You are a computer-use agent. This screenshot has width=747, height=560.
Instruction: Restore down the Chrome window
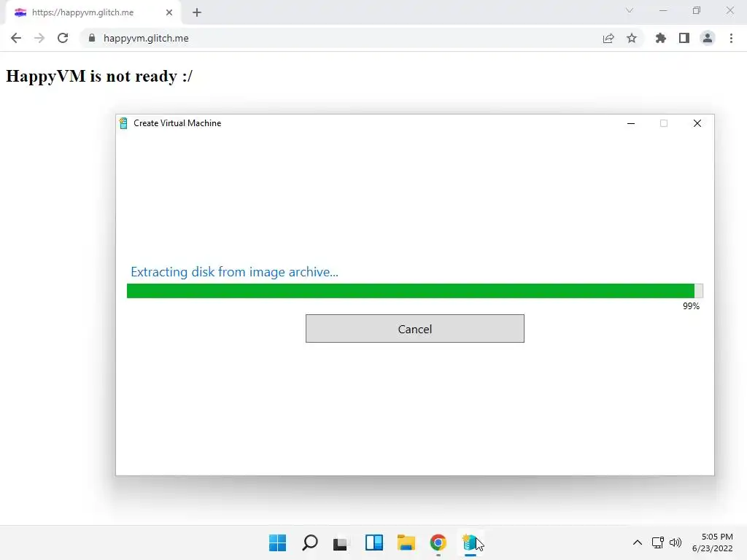click(697, 10)
